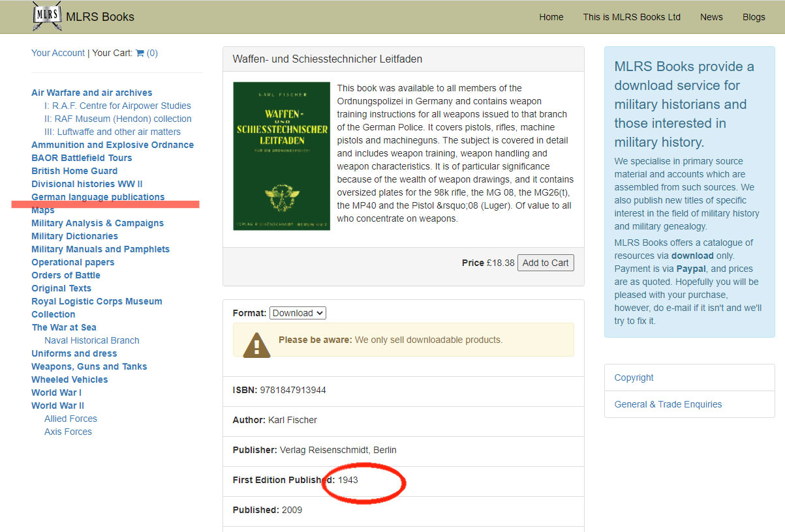Expand the Format dropdown
Viewport: 785px width, 532px height.
pos(298,313)
